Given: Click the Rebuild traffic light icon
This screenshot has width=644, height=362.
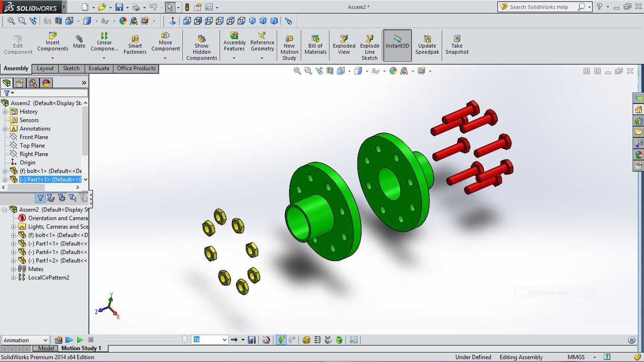Looking at the screenshot, I should [187, 7].
